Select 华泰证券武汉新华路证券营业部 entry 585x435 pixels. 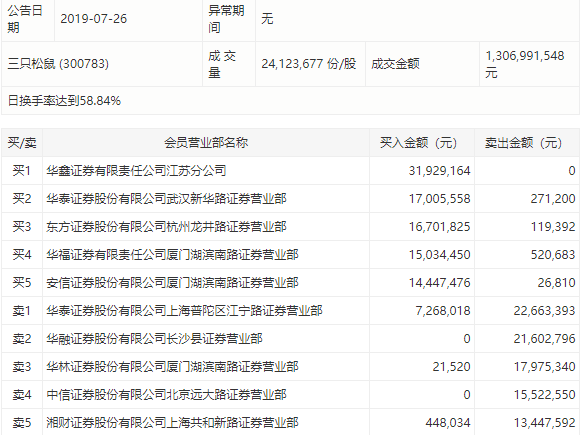pos(166,199)
